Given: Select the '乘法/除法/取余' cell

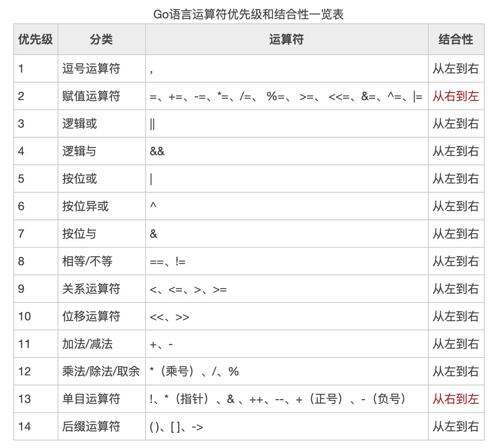Looking at the screenshot, I should click(101, 371).
